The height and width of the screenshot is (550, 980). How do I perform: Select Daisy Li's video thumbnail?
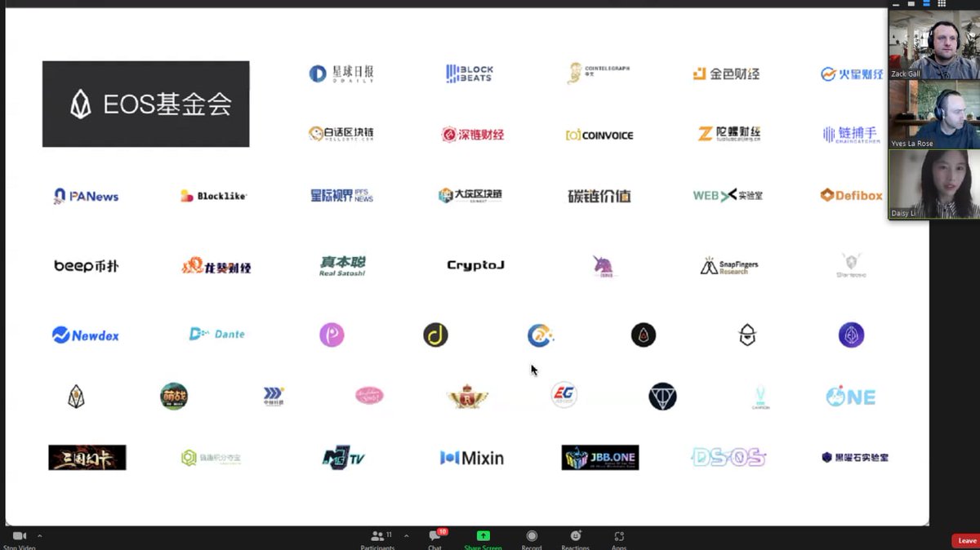(x=933, y=184)
